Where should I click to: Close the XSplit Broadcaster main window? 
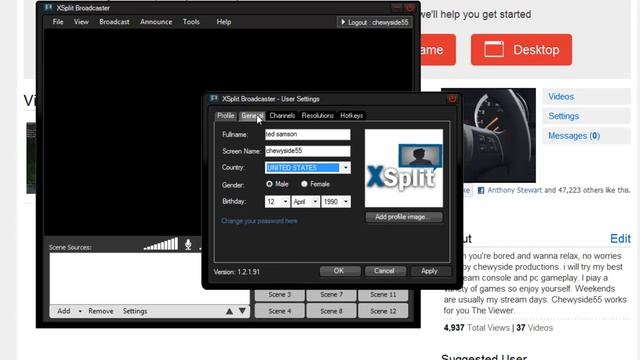410,7
